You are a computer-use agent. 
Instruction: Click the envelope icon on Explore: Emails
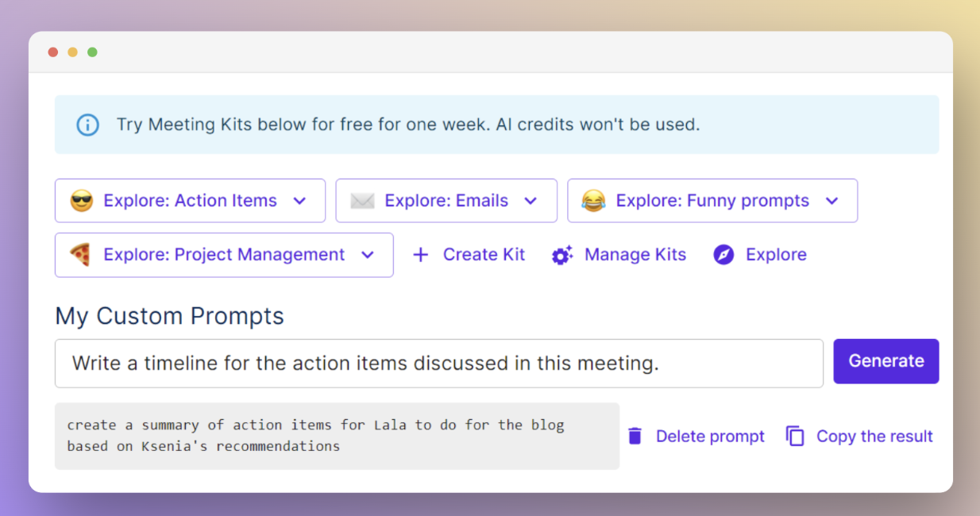(361, 200)
